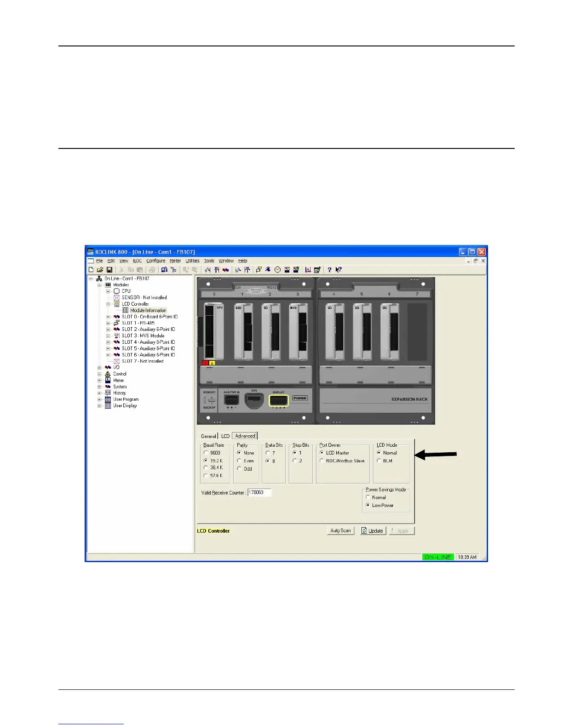Click the bar chart icon in toolbar
The height and width of the screenshot is (728, 563).
pos(308,270)
